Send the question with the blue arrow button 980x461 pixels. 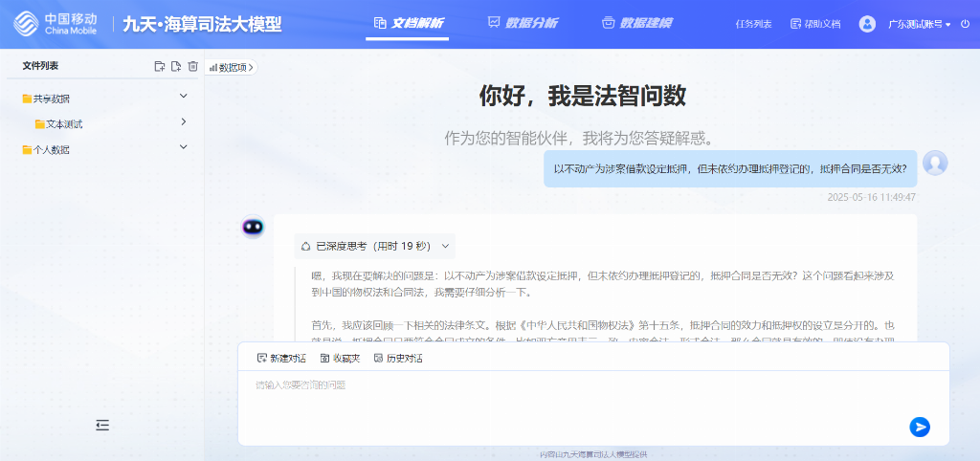[920, 427]
